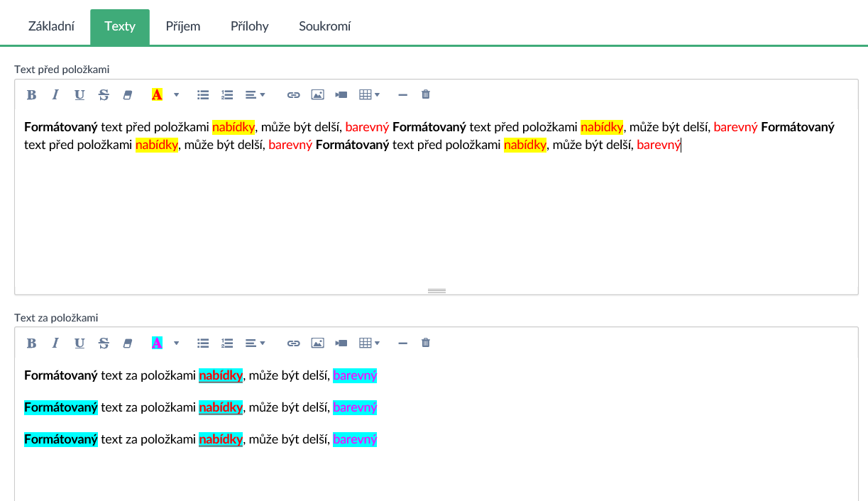Insert ordered list in the bottom editor
The height and width of the screenshot is (501, 868).
[x=227, y=343]
